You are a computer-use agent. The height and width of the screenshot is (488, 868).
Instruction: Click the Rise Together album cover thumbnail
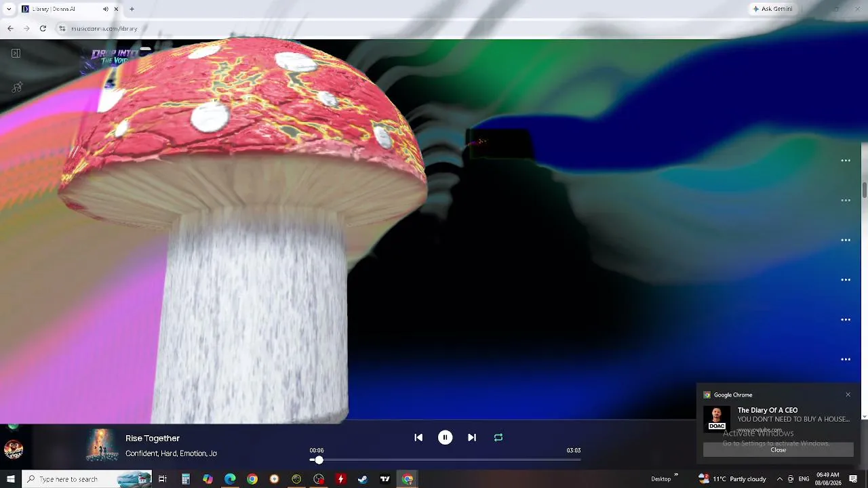click(102, 445)
